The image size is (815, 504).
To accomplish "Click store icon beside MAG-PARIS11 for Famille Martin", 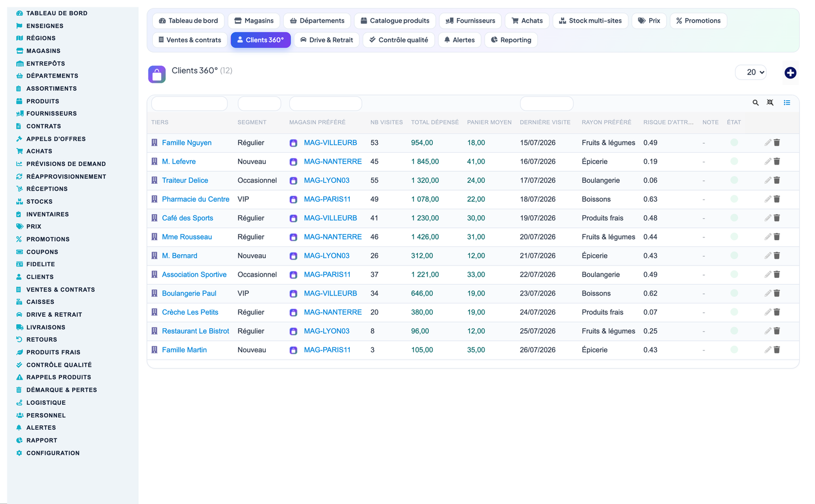I will pos(293,350).
